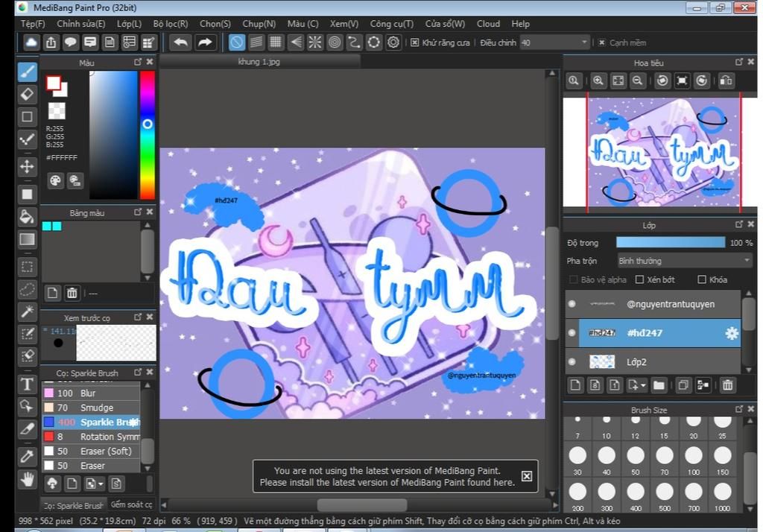Select the Brush tool in the left toolbar
Image resolution: width=763 pixels, height=532 pixels.
(28, 72)
